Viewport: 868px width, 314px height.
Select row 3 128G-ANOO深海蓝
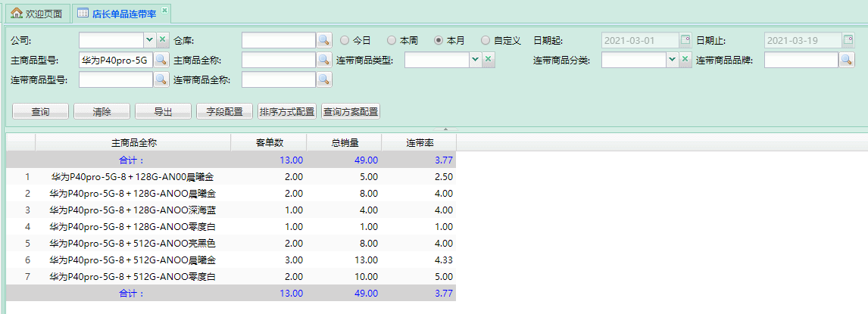(232, 210)
